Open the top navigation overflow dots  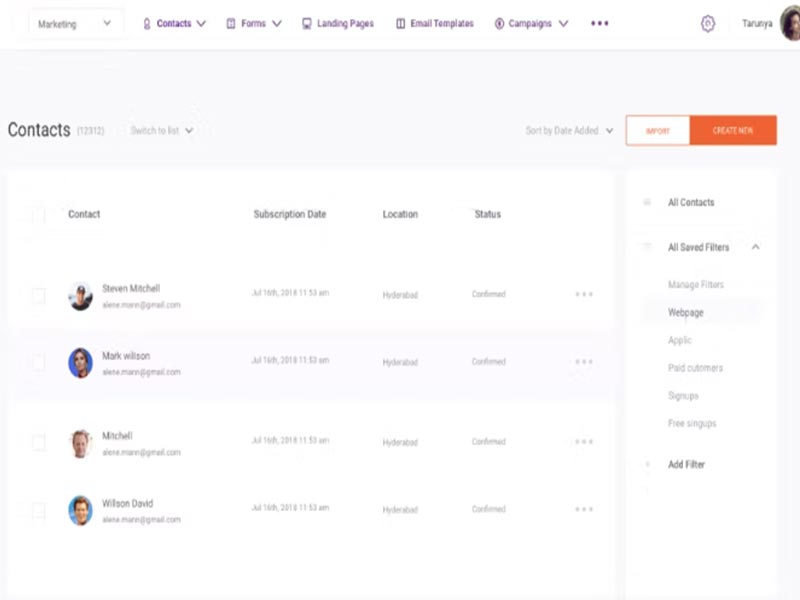click(x=600, y=23)
